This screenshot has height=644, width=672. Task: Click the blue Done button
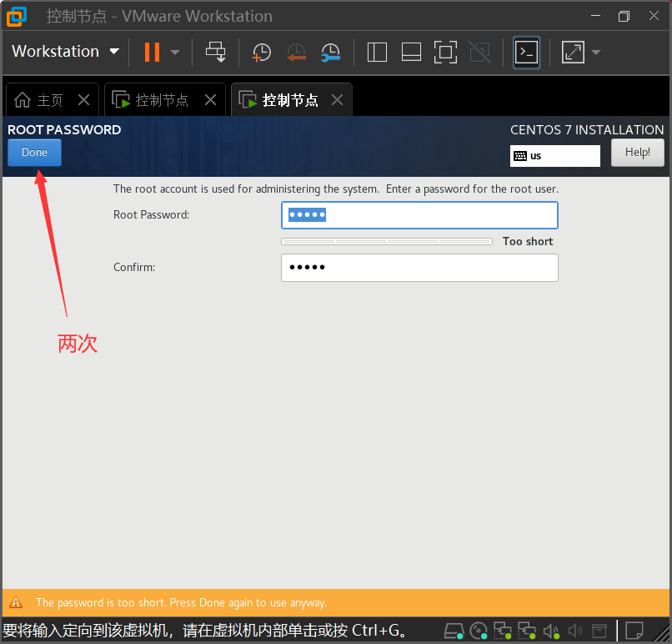[34, 153]
